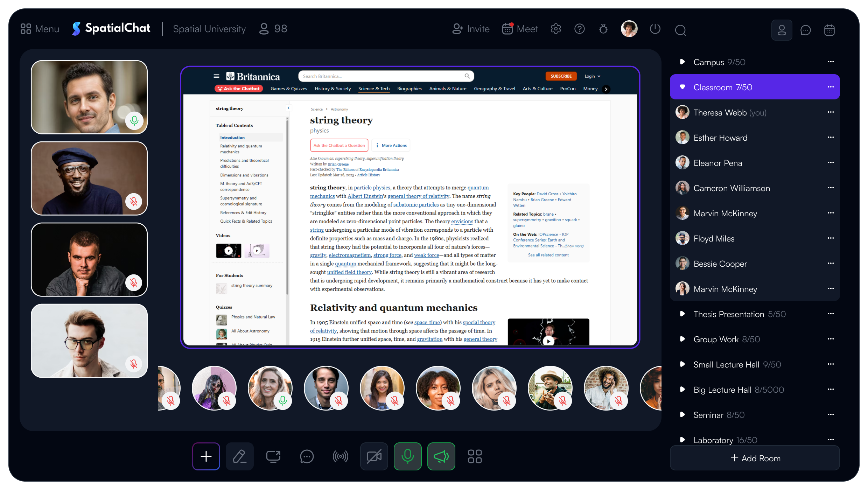Toggle the megaphone broadcast button
Viewport: 868px width, 490px height.
pos(441,456)
